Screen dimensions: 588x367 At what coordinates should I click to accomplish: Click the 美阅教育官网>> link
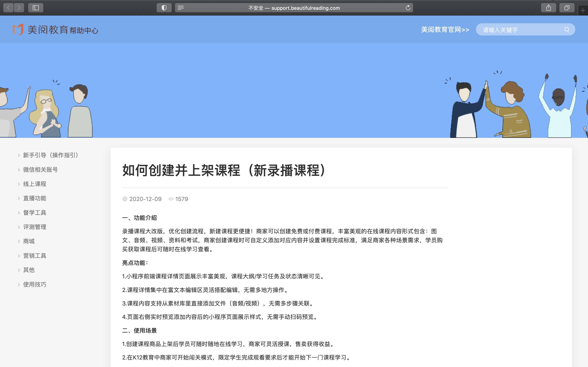(x=445, y=30)
